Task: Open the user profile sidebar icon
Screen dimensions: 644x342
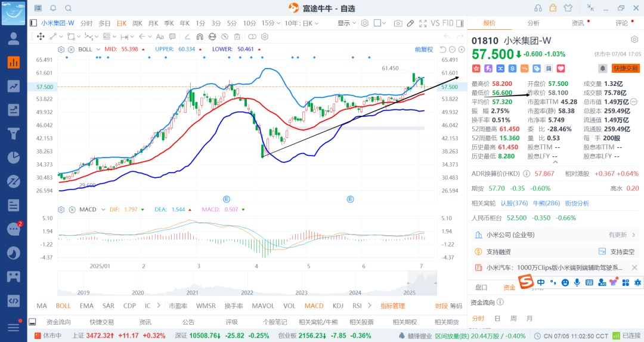Action: click(14, 38)
